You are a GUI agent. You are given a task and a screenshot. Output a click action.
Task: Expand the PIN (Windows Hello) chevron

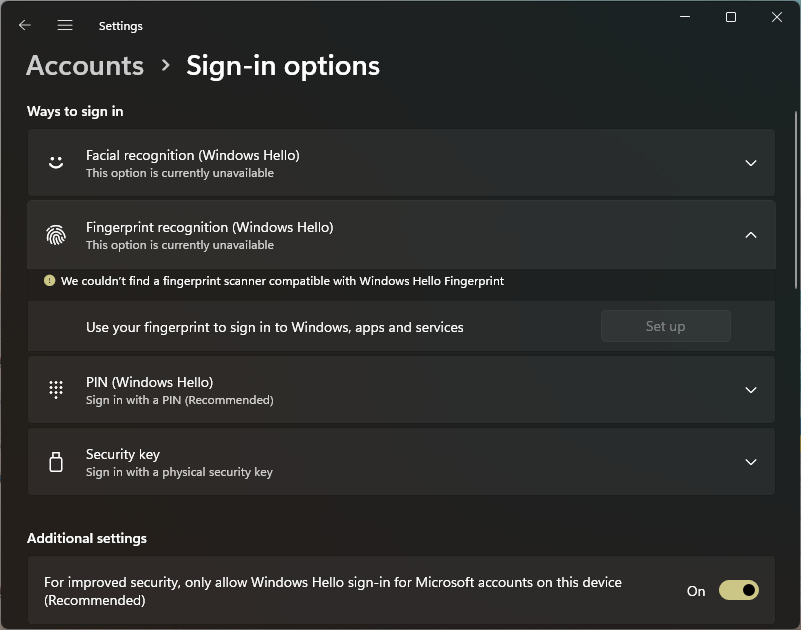(751, 390)
